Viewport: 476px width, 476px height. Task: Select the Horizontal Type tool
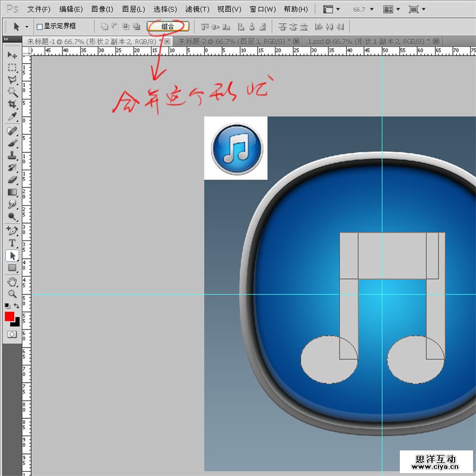12,243
